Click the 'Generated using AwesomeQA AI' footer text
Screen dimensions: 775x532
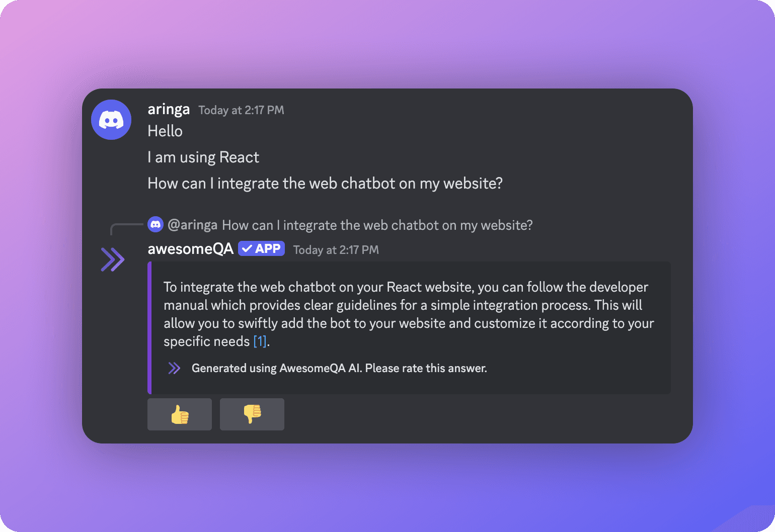tap(339, 368)
